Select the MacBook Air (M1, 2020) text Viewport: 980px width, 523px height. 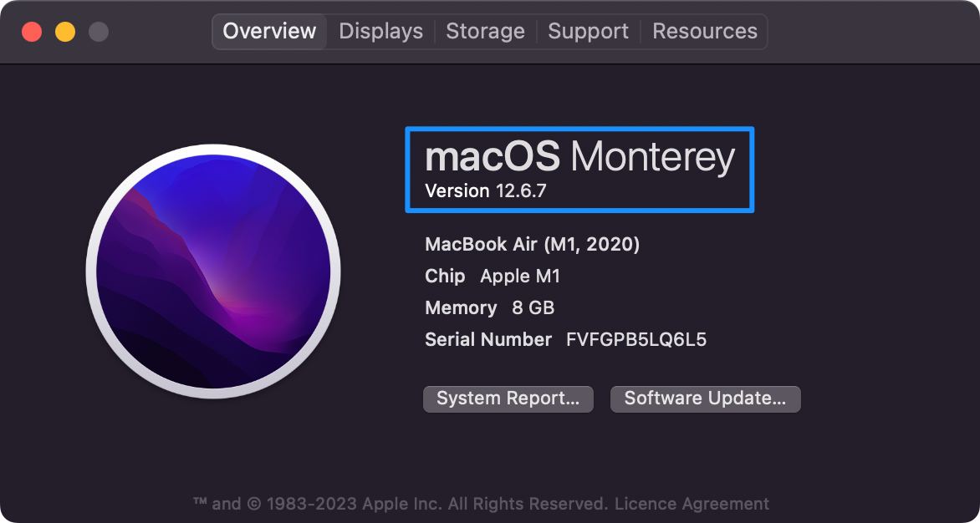(x=532, y=244)
